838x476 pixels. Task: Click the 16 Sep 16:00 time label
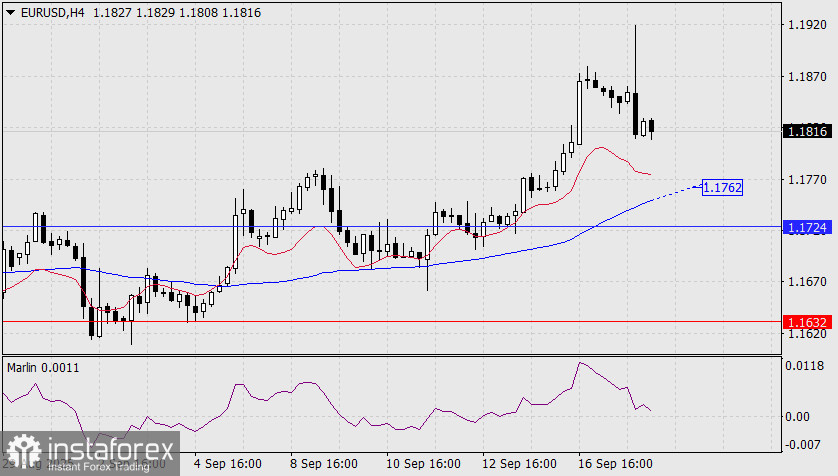pyautogui.click(x=615, y=464)
